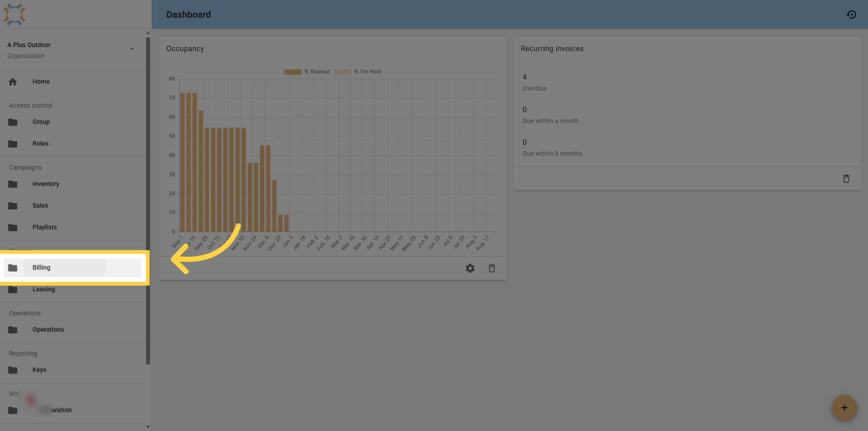Screen dimensions: 868x431
Task: Expand the A Plus Outdoor organization dropdown
Action: [x=132, y=49]
